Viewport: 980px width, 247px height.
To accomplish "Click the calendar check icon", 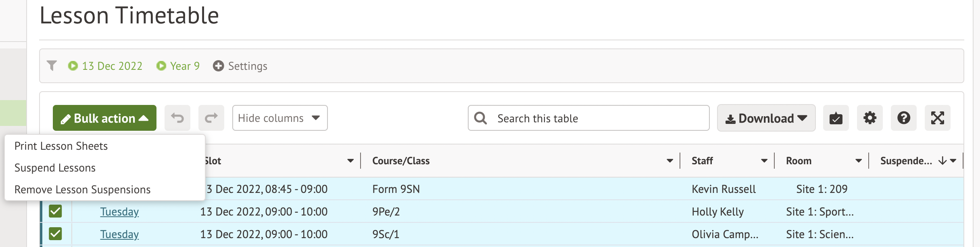I will 836,118.
